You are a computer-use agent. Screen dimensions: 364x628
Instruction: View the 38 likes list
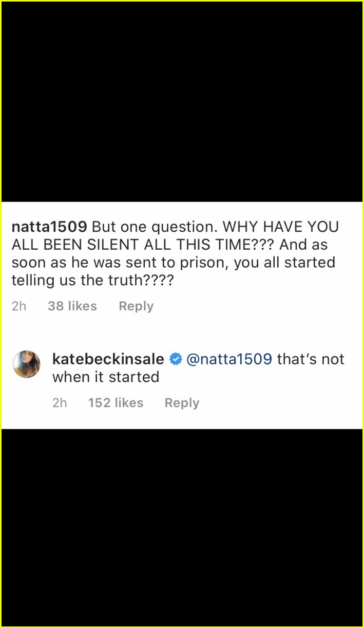pos(72,306)
